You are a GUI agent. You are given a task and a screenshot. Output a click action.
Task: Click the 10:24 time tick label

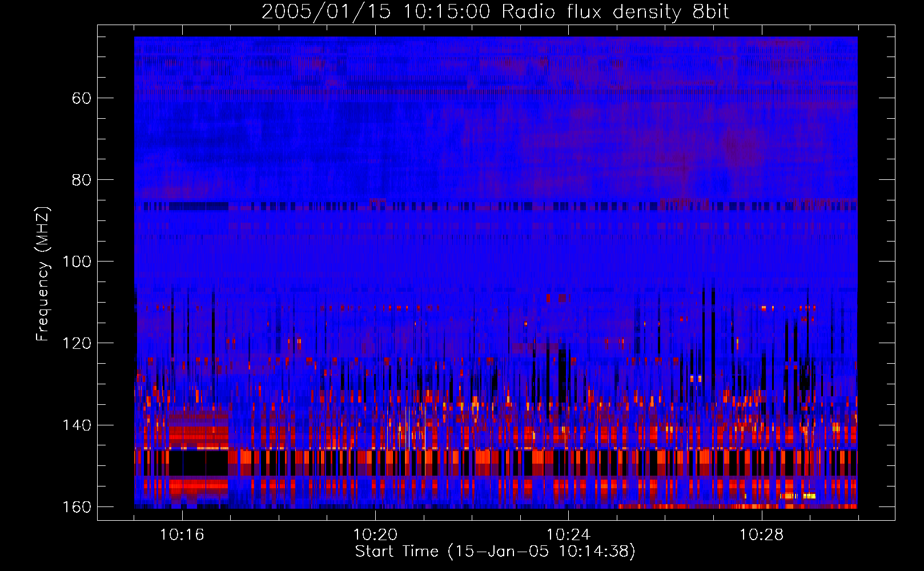pyautogui.click(x=568, y=535)
